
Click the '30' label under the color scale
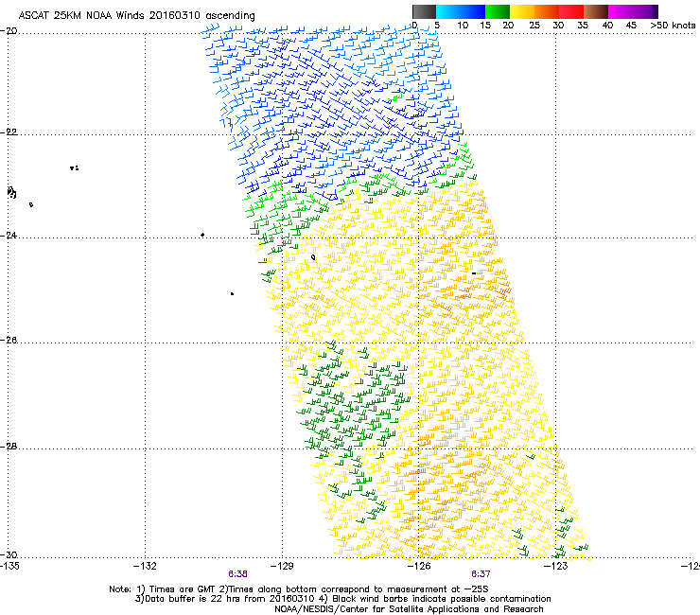click(x=558, y=25)
